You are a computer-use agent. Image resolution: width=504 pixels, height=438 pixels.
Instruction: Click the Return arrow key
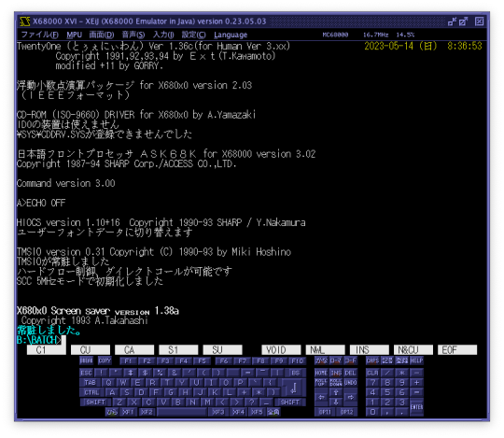coord(293,388)
